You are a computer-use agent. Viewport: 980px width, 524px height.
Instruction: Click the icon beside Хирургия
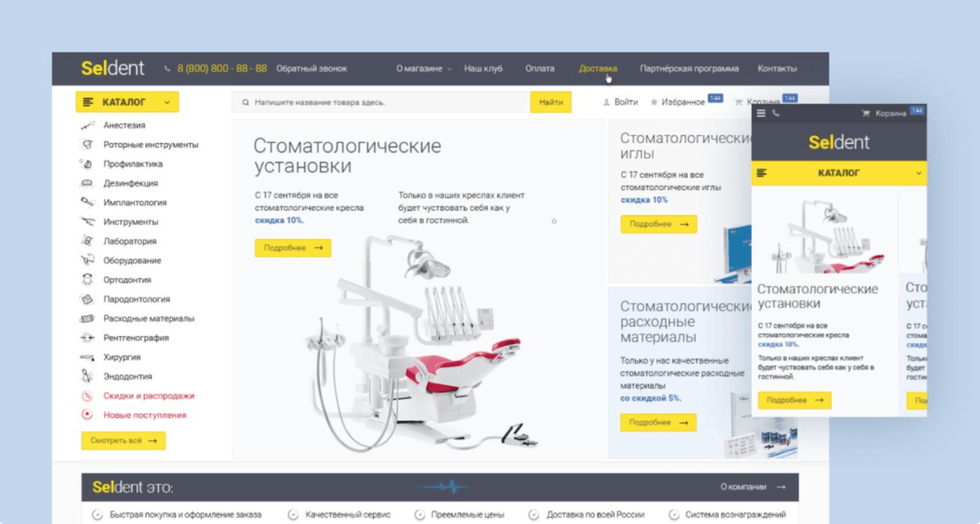[87, 357]
